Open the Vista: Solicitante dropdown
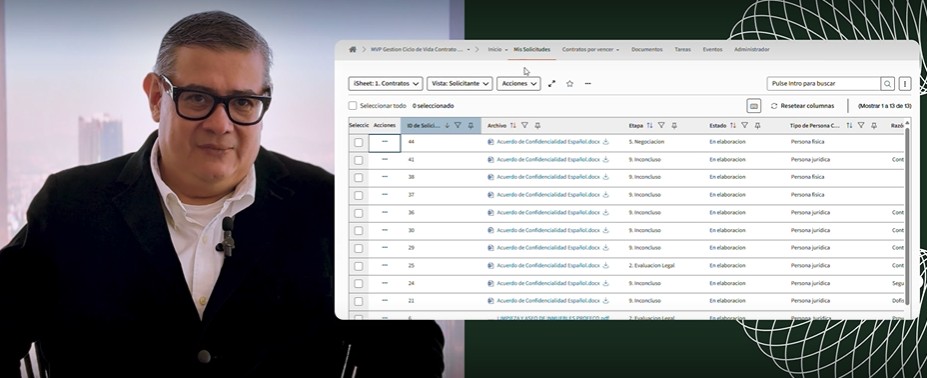The width and height of the screenshot is (927, 378). 459,84
